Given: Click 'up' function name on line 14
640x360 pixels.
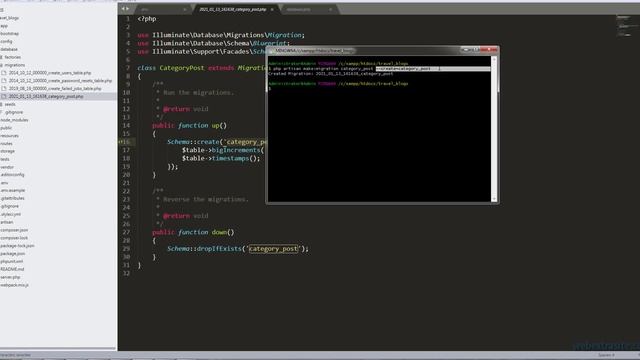Looking at the screenshot, I should click(x=216, y=126).
